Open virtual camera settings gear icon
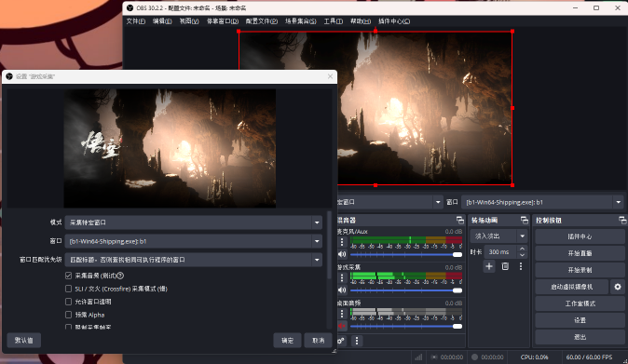The height and width of the screenshot is (364, 628). point(618,287)
